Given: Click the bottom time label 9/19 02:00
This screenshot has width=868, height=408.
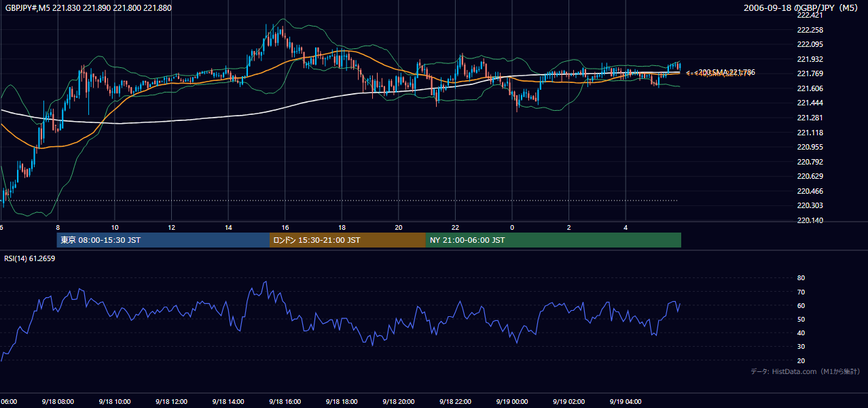Looking at the screenshot, I should [568, 401].
